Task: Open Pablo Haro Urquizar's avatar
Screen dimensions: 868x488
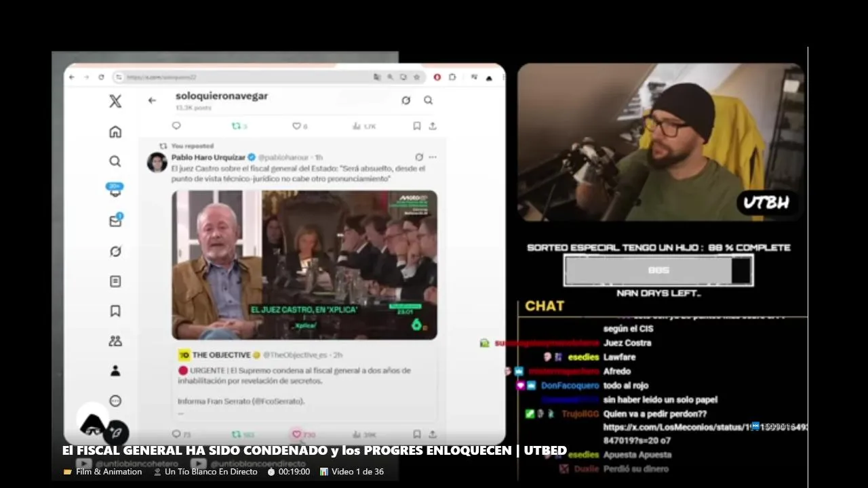Action: [157, 163]
